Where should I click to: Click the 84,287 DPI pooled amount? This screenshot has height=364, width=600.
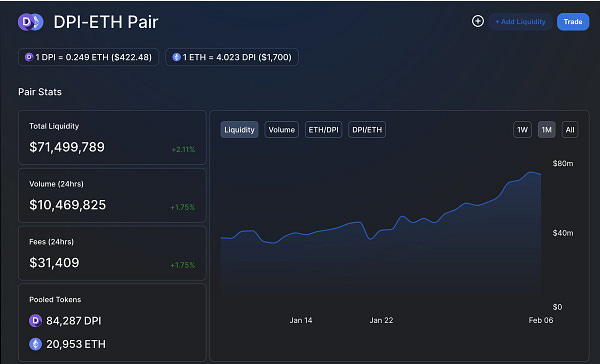[x=74, y=321]
